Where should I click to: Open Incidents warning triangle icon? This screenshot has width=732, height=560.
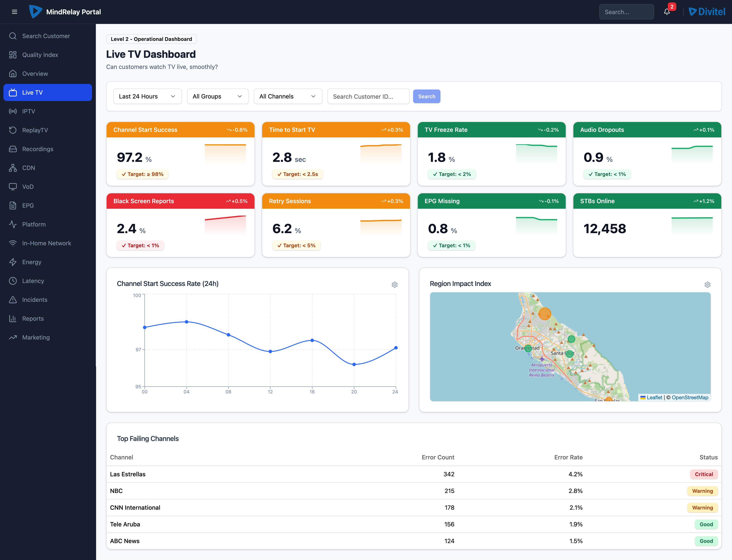(x=13, y=300)
